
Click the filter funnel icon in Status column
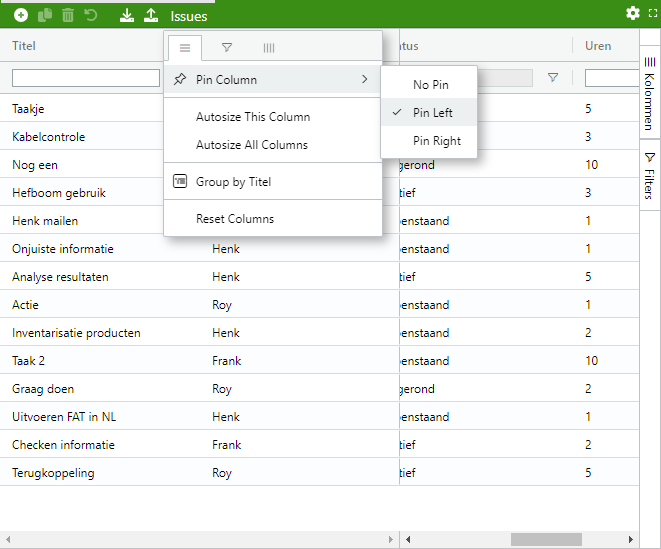click(553, 78)
